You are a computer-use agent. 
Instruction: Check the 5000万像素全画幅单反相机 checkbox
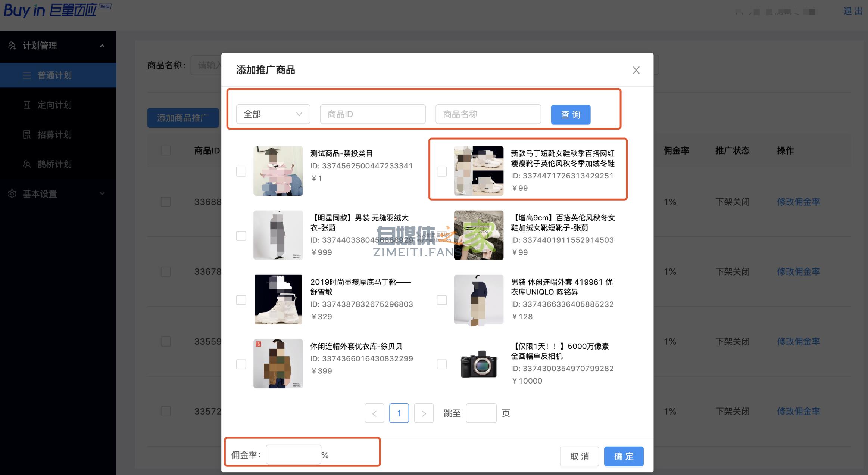(x=442, y=364)
